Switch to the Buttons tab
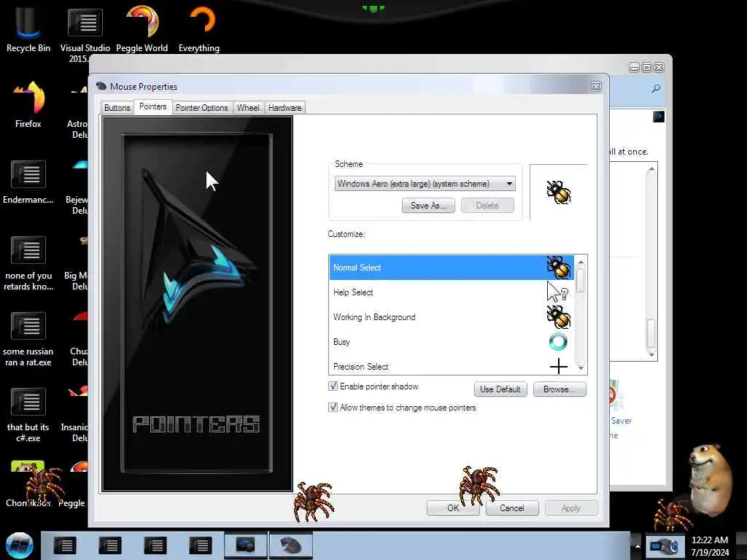747x560 pixels. pos(117,108)
